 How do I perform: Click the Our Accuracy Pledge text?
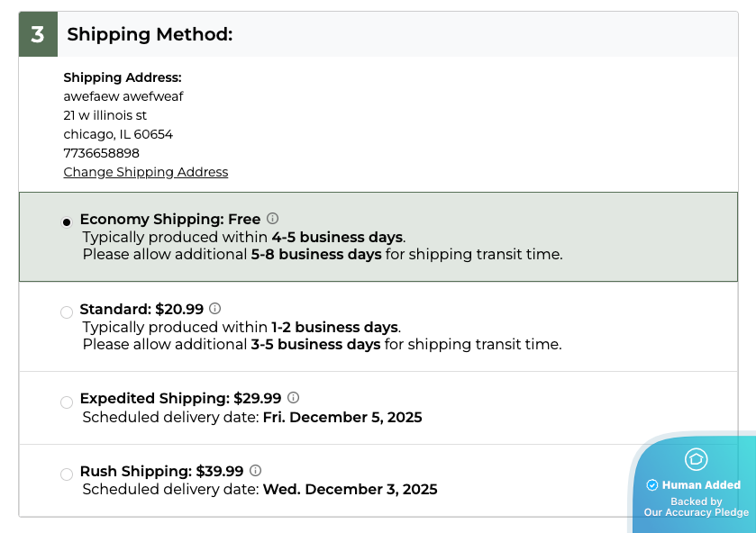(x=695, y=512)
